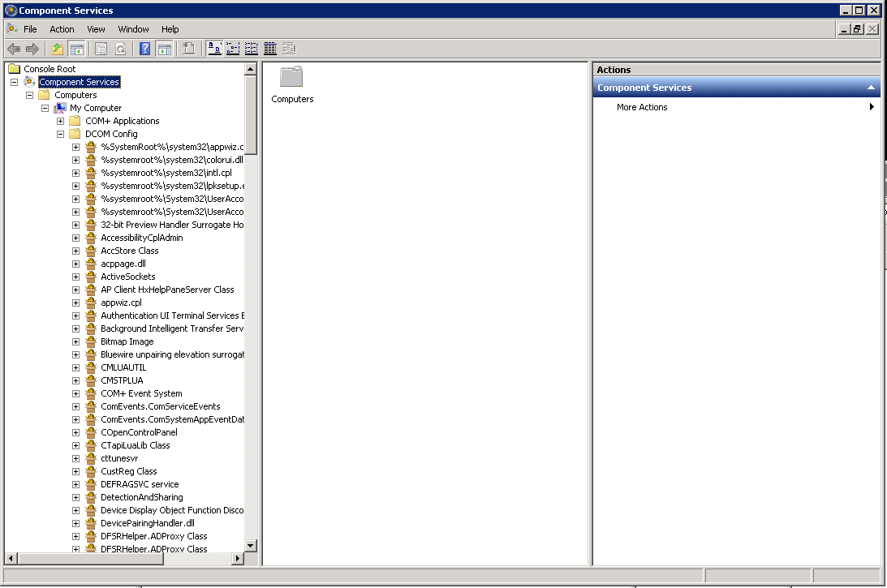Click the Up One Level toolbar icon
The image size is (887, 588).
tap(58, 49)
